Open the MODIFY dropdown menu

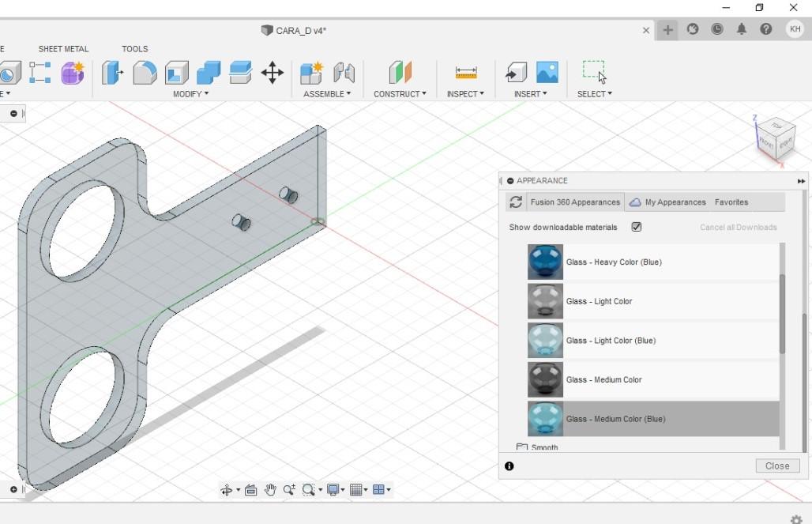(190, 94)
